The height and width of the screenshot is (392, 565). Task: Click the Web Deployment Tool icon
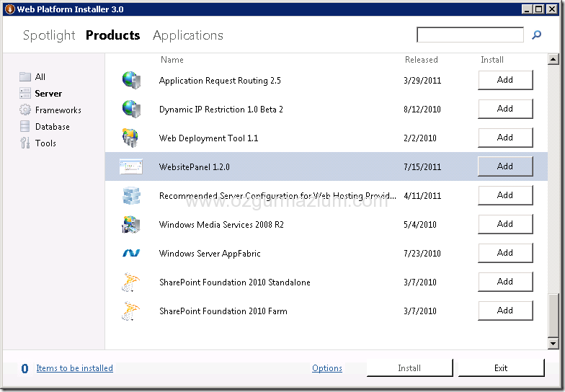tap(130, 138)
